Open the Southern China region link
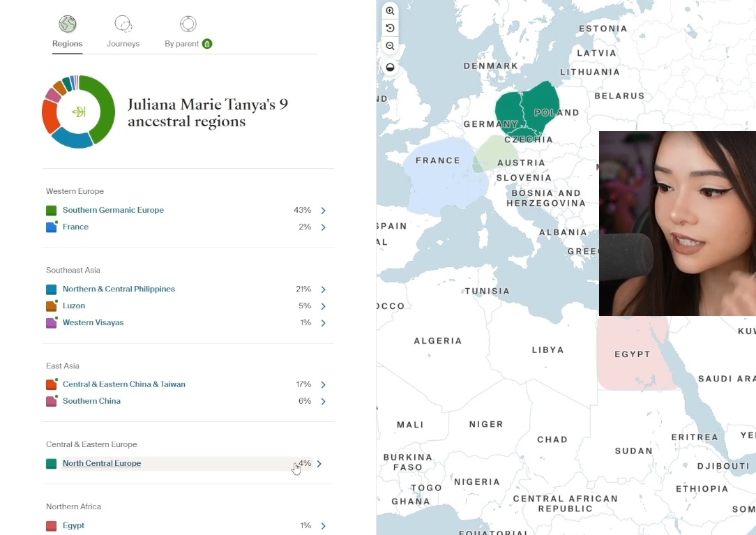This screenshot has width=756, height=535. click(91, 401)
